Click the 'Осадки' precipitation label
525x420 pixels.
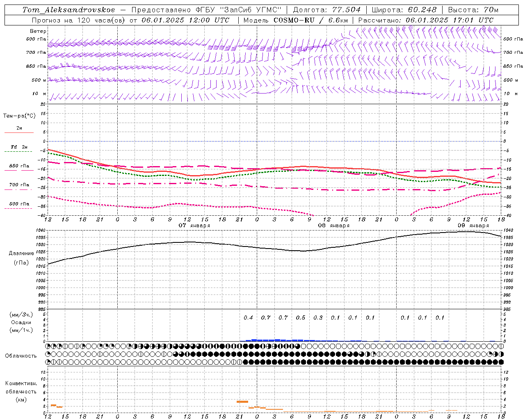click(21, 322)
